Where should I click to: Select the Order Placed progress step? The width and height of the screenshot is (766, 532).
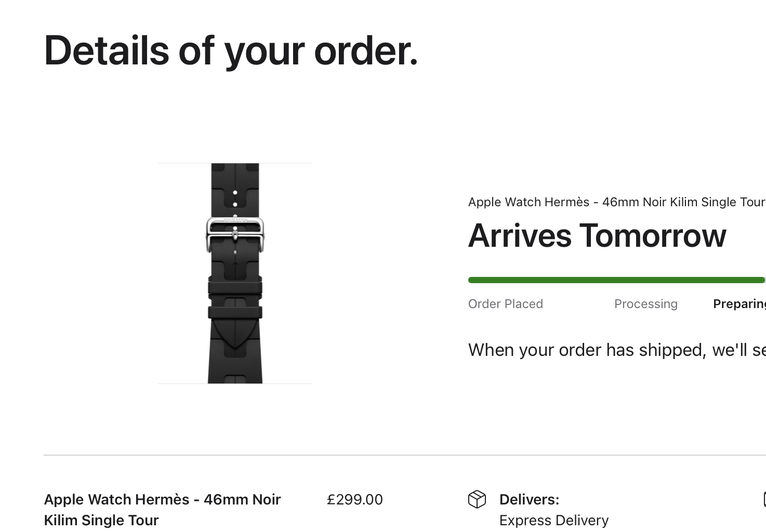pyautogui.click(x=505, y=304)
